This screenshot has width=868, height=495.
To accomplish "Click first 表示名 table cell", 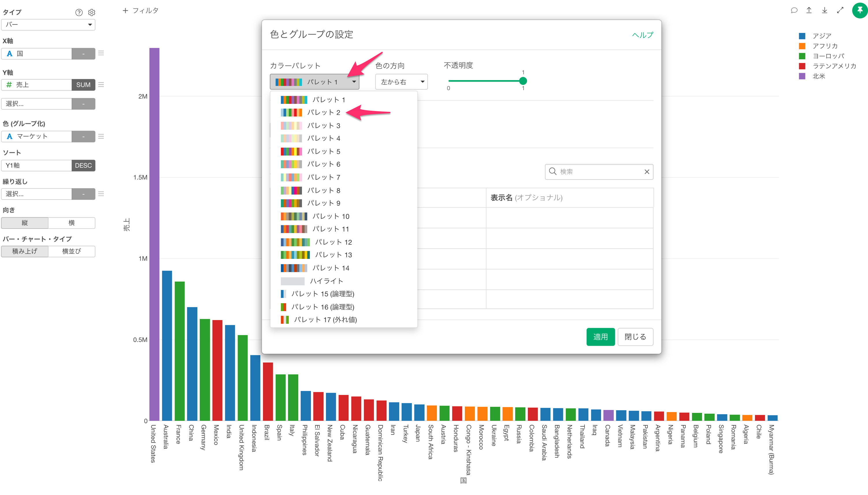I will [570, 218].
